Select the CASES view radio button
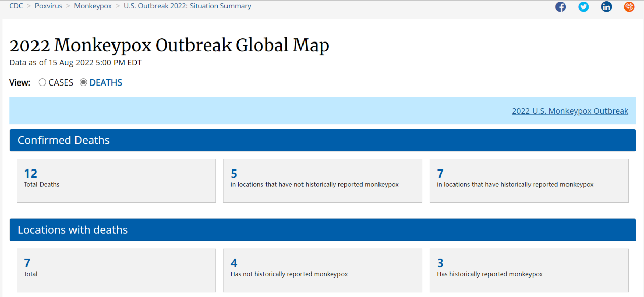 click(42, 82)
